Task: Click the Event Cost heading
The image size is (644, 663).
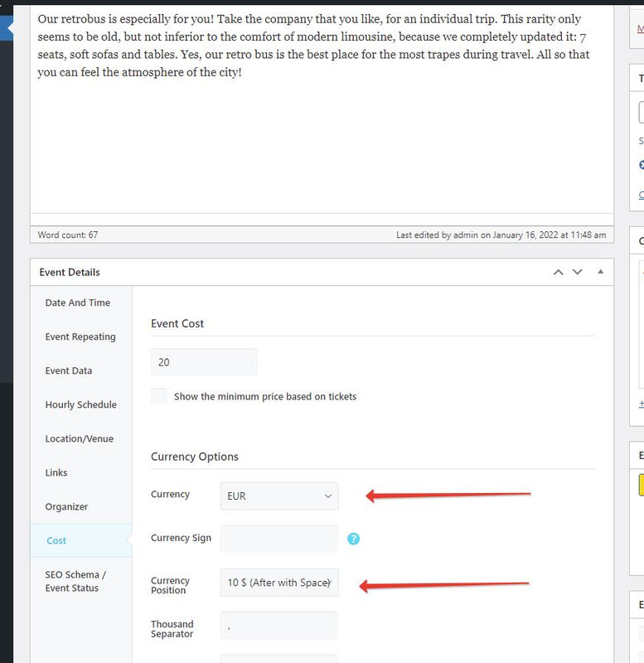Action: tap(177, 323)
